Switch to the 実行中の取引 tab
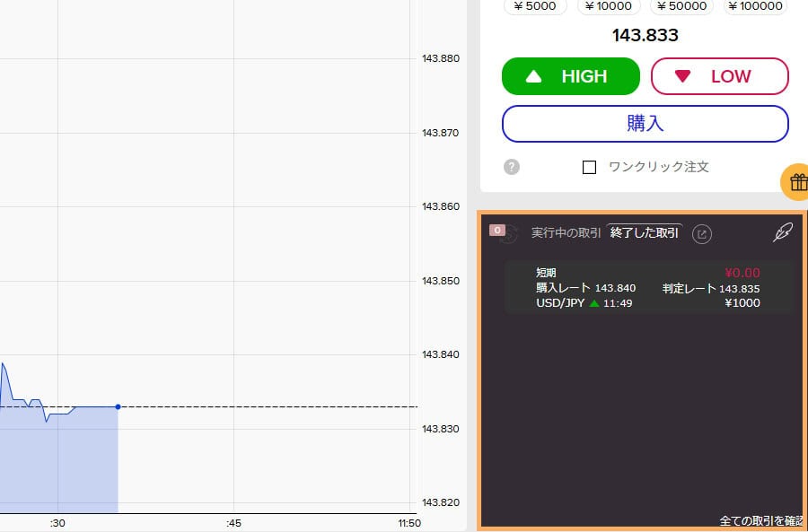Image resolution: width=808 pixels, height=532 pixels. click(566, 232)
